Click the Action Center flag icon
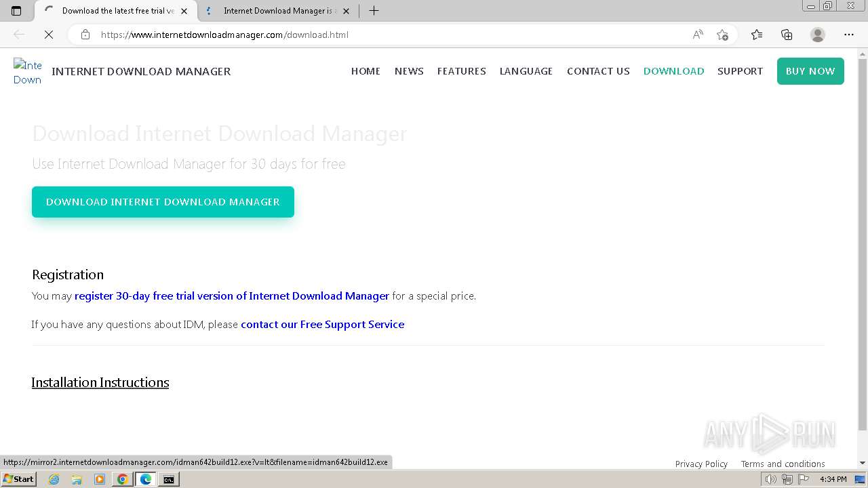The width and height of the screenshot is (868, 488). (804, 479)
